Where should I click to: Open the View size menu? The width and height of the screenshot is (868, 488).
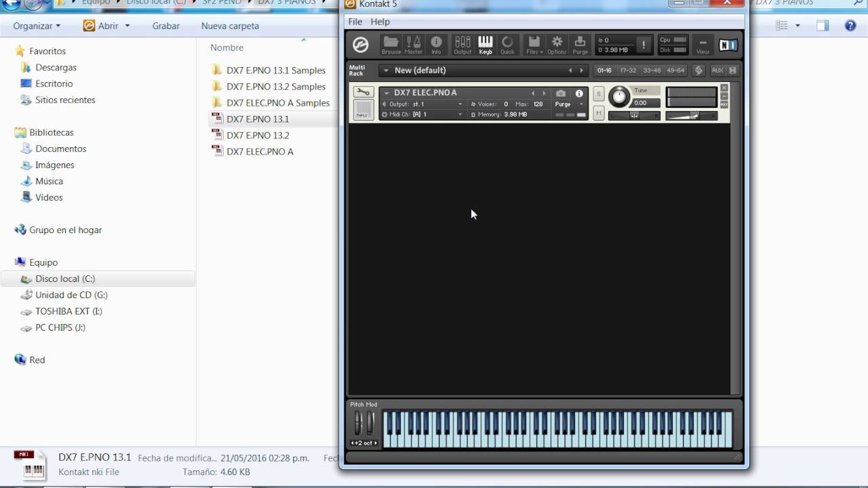[x=703, y=45]
